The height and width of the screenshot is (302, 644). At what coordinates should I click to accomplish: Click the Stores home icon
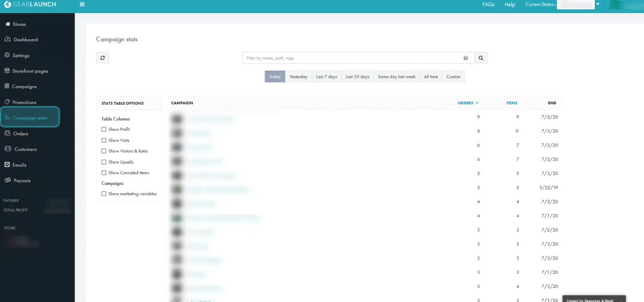tap(8, 24)
